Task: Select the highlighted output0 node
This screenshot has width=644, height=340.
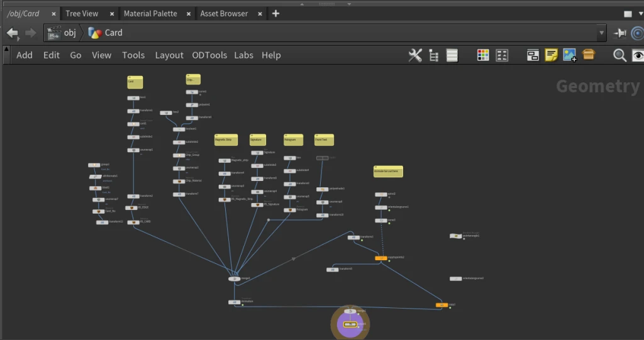Action: (x=350, y=324)
